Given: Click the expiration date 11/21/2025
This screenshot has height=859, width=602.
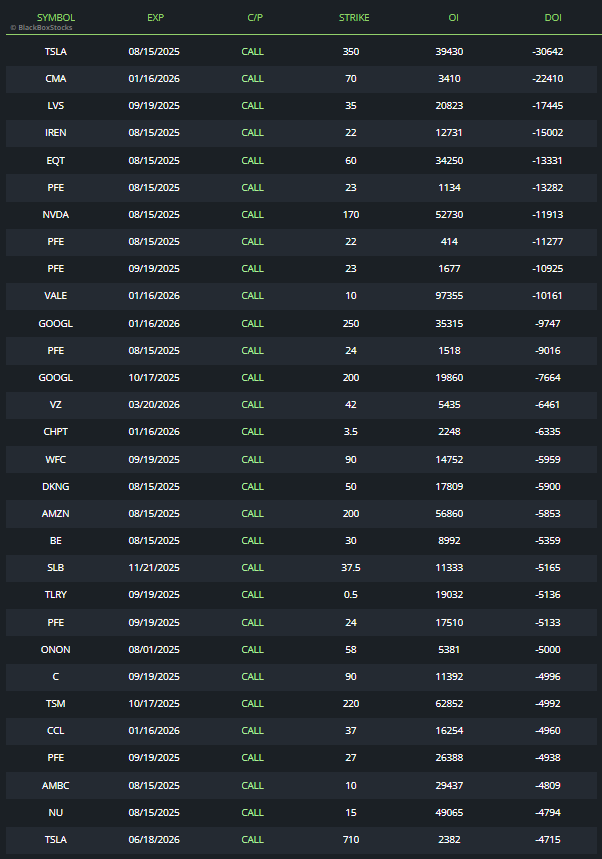Looking at the screenshot, I should coord(154,568).
